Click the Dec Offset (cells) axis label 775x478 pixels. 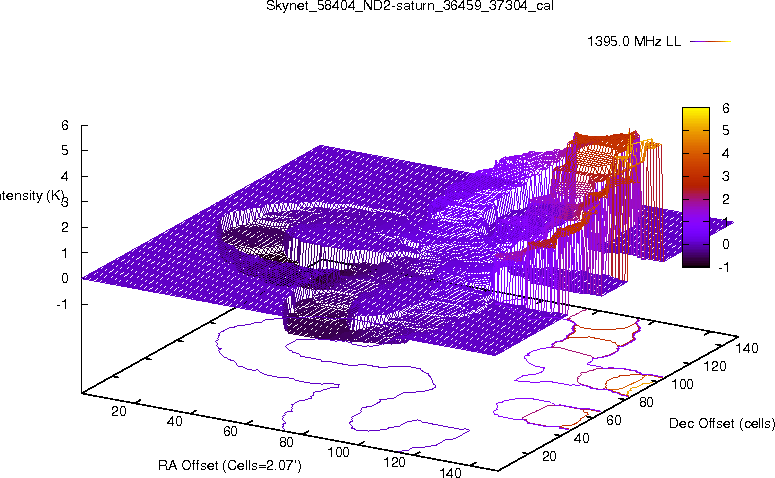[722, 423]
